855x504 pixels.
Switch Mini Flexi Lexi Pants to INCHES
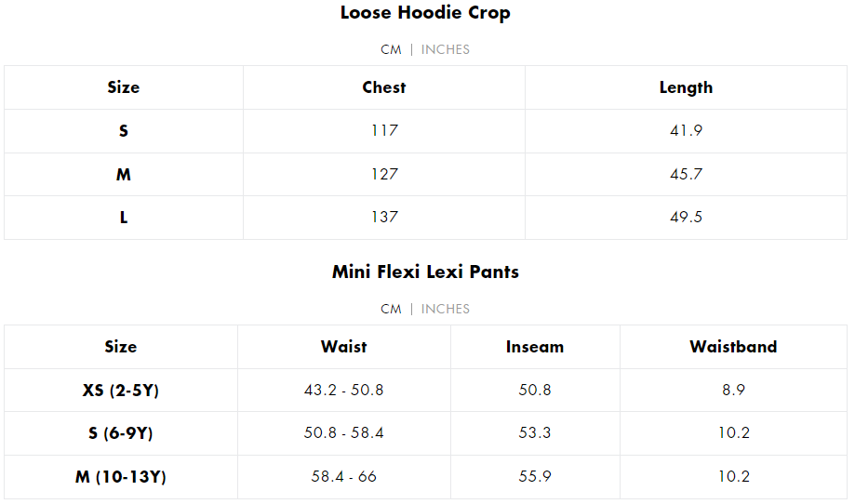pyautogui.click(x=445, y=309)
